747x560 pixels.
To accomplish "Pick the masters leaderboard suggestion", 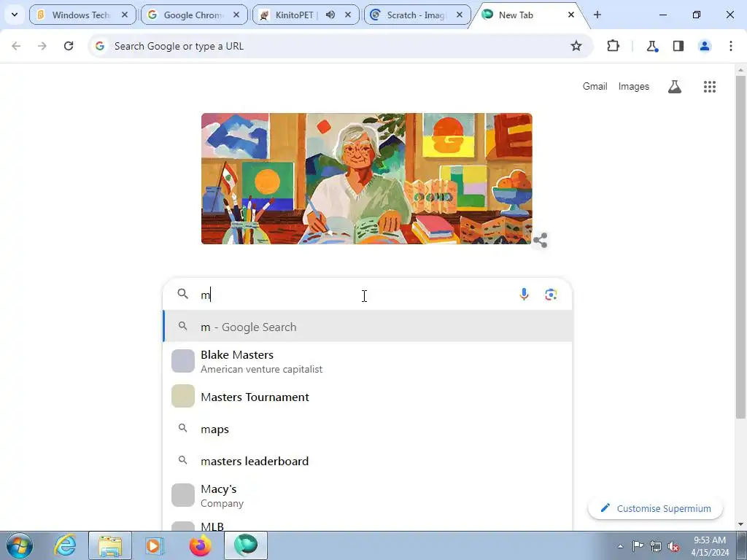I will click(x=368, y=461).
